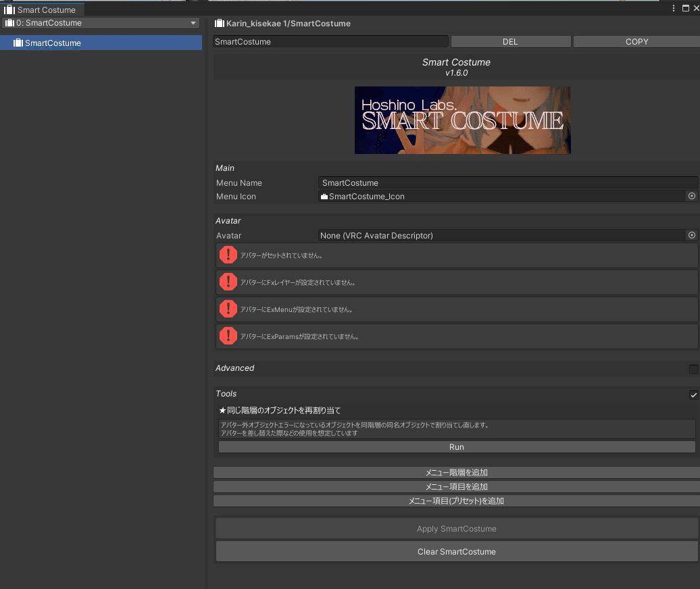This screenshot has width=700, height=589.
Task: Maximize the Smart Costume window
Action: (686, 8)
